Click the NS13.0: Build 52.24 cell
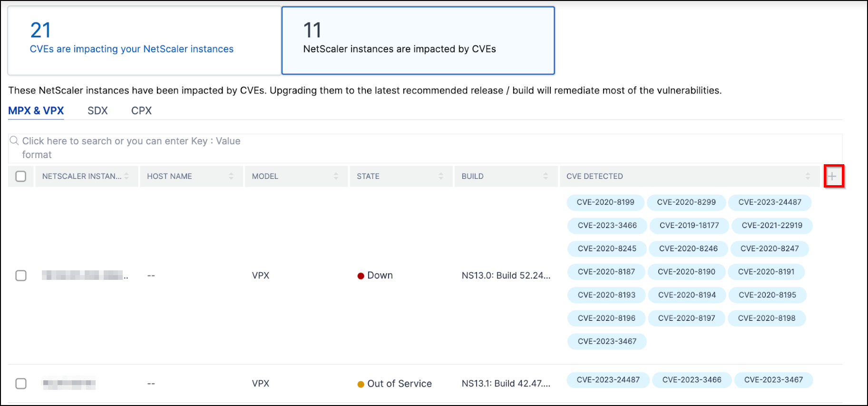 tap(506, 276)
